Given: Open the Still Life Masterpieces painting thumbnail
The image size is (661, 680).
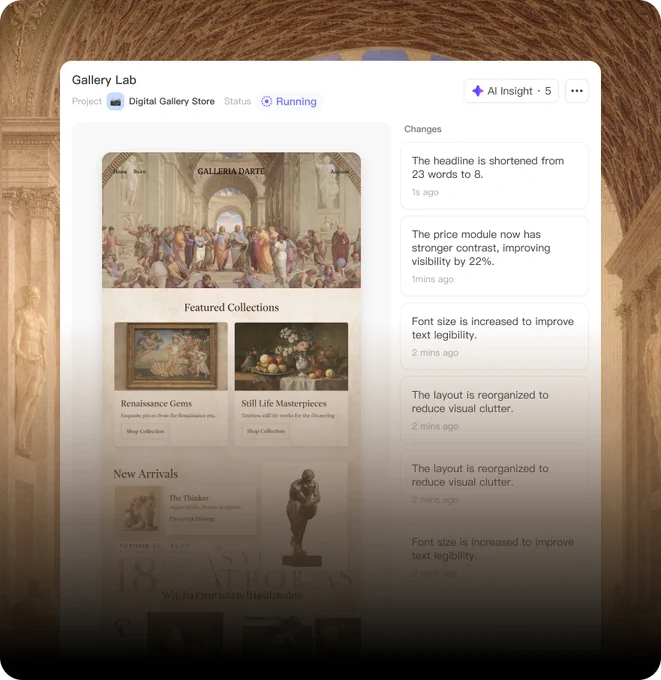Looking at the screenshot, I should click(x=291, y=356).
